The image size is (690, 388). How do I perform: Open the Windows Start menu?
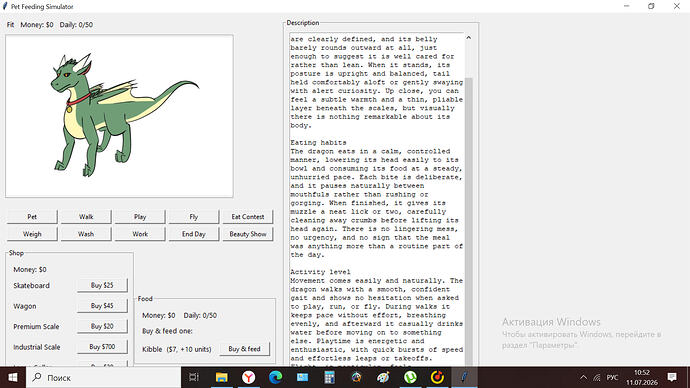coord(13,377)
